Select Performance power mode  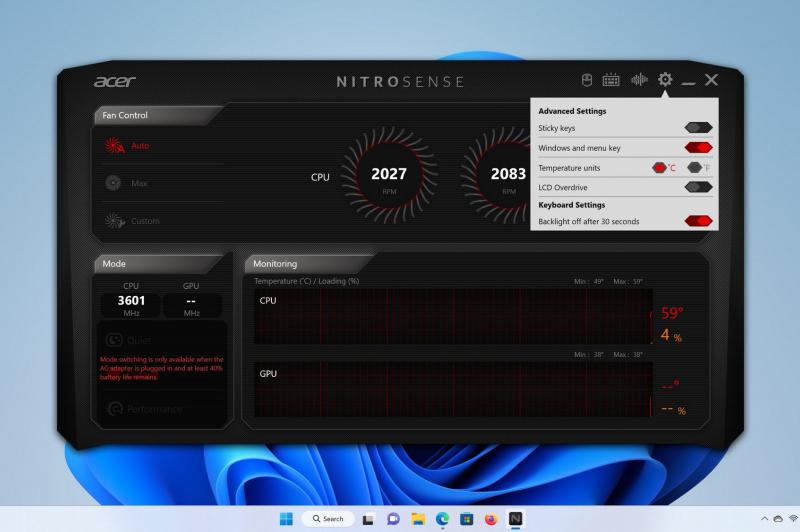[x=145, y=409]
